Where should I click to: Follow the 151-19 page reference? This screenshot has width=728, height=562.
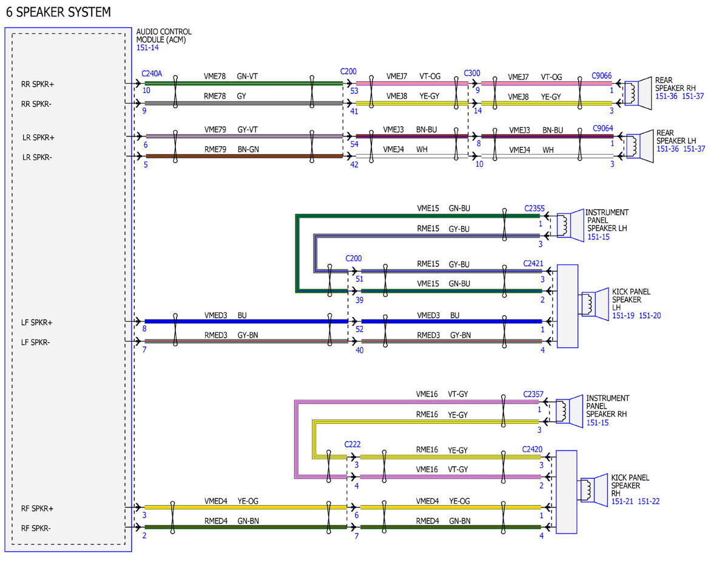point(624,316)
